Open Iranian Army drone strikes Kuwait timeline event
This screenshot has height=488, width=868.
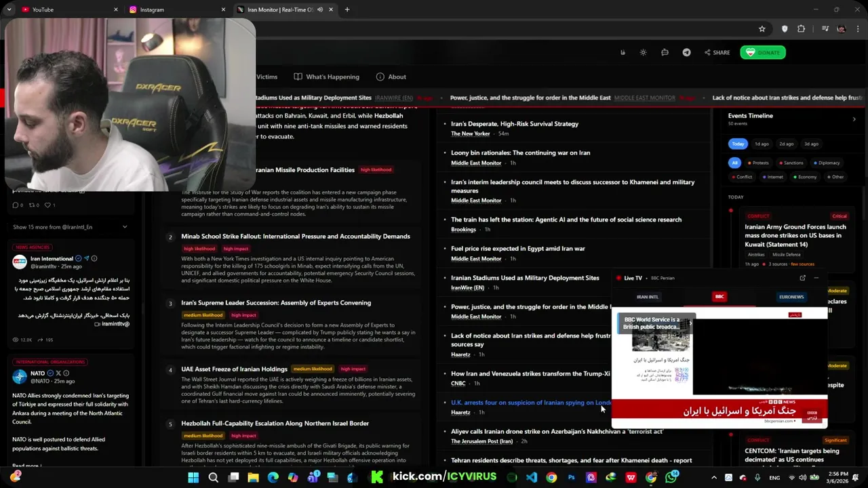[x=795, y=235]
